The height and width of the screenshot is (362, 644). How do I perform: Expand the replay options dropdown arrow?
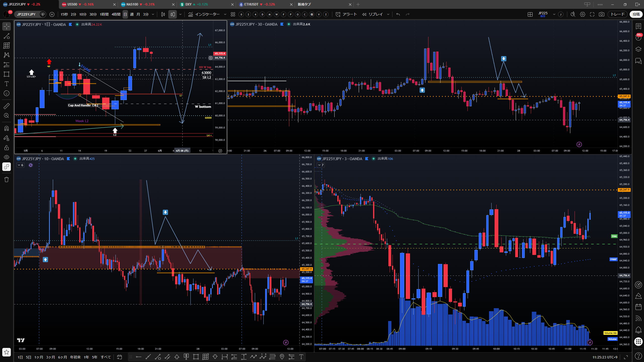[x=388, y=14]
